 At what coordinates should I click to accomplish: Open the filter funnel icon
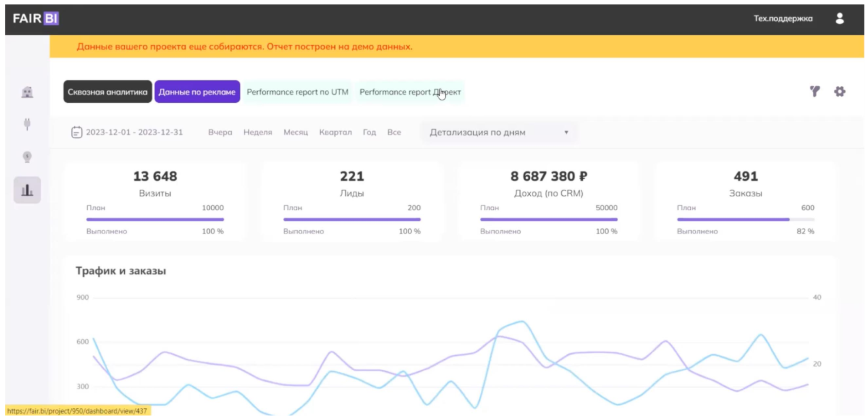click(815, 92)
